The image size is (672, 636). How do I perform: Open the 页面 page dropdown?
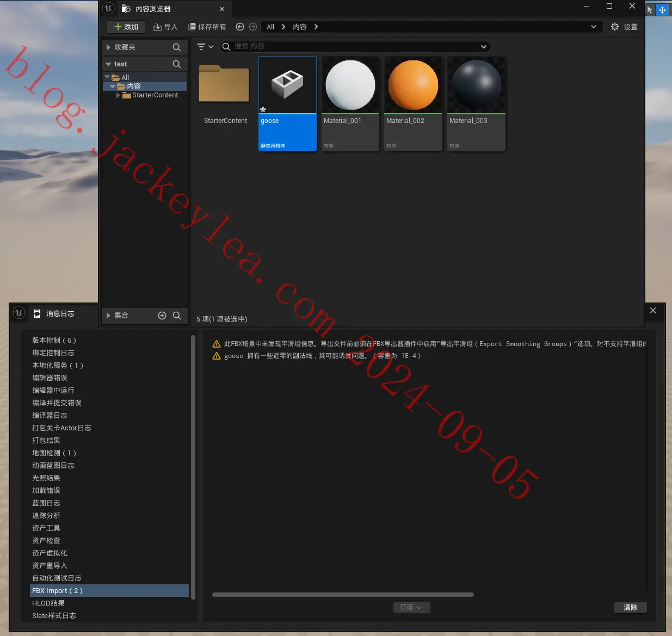411,607
